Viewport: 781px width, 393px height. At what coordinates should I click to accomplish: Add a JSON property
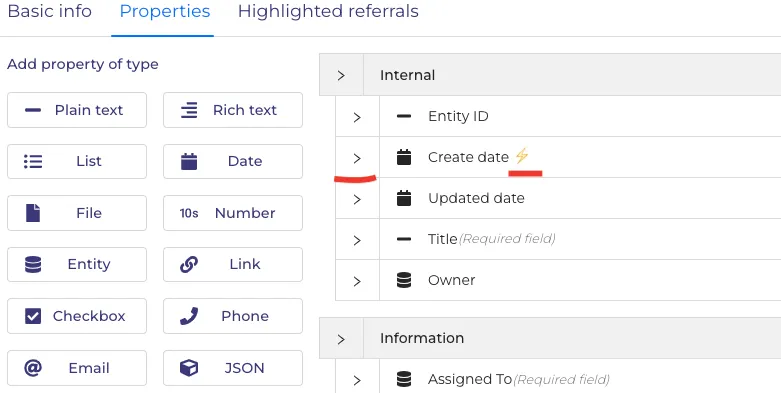tap(233, 368)
